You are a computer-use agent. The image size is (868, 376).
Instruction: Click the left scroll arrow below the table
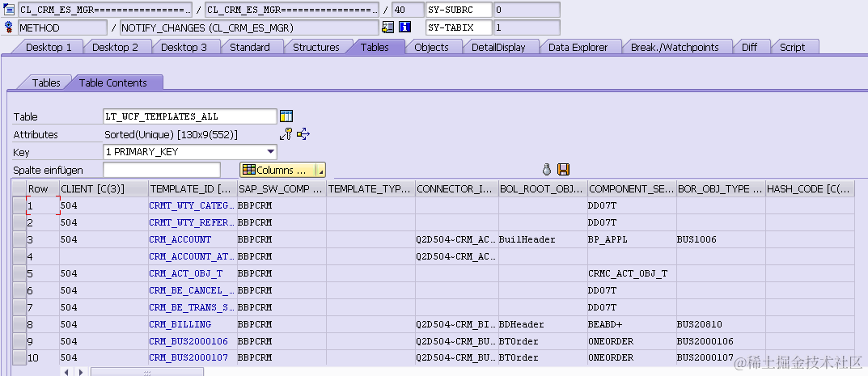tap(66, 373)
